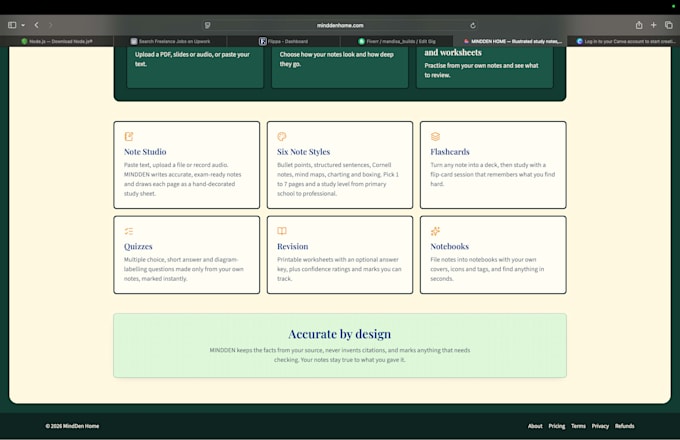This screenshot has width=680, height=440.
Task: Click the 'MINDDEN keeps the facts' paragraph
Action: (x=340, y=355)
